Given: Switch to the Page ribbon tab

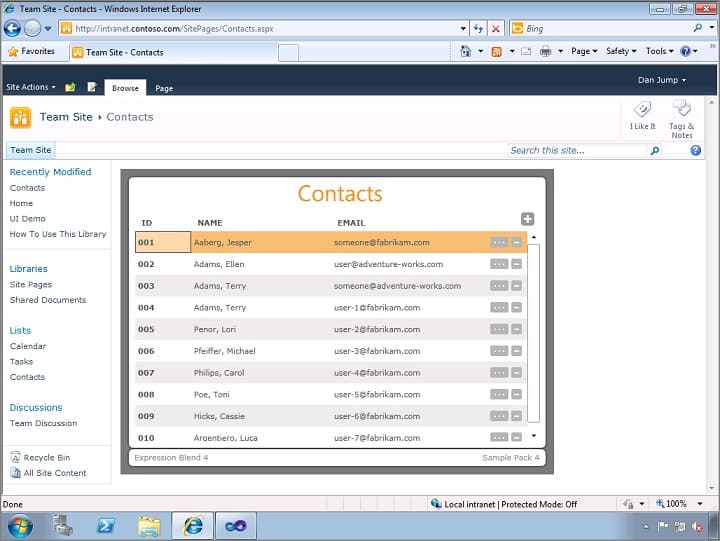Looking at the screenshot, I should coord(164,88).
